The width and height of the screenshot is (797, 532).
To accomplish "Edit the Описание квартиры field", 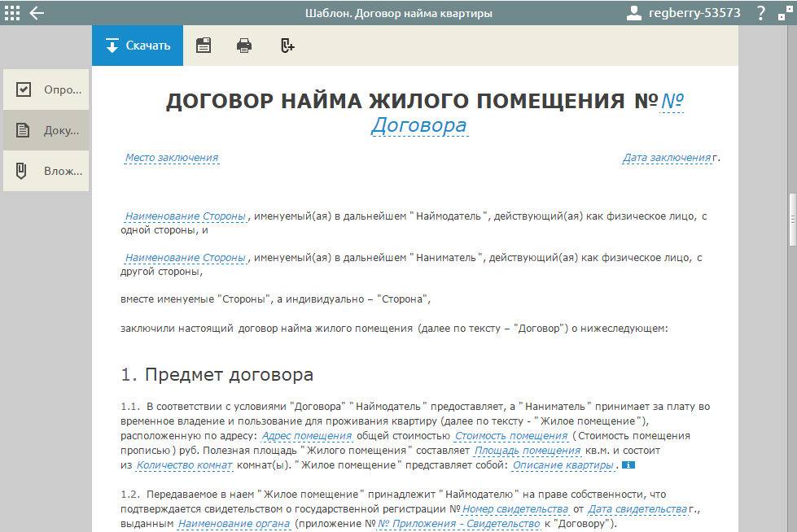I will tap(563, 465).
